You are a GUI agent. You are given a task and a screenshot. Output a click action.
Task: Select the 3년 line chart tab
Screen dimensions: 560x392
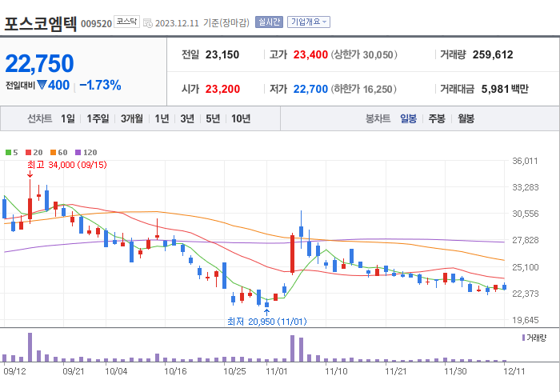click(x=186, y=118)
